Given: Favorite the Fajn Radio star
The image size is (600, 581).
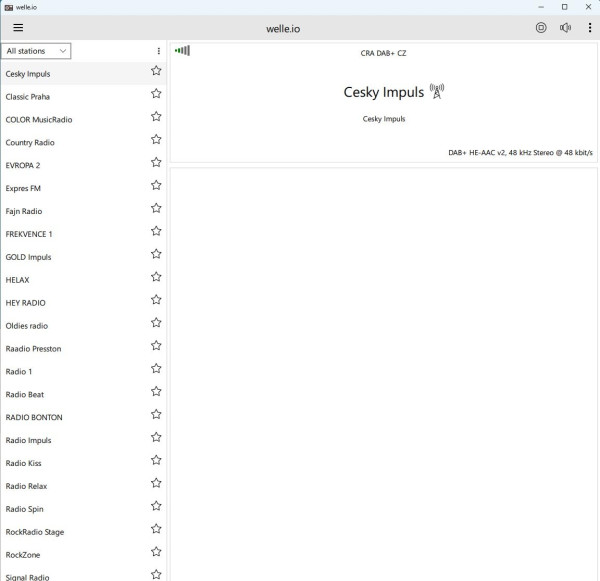Looking at the screenshot, I should [156, 208].
